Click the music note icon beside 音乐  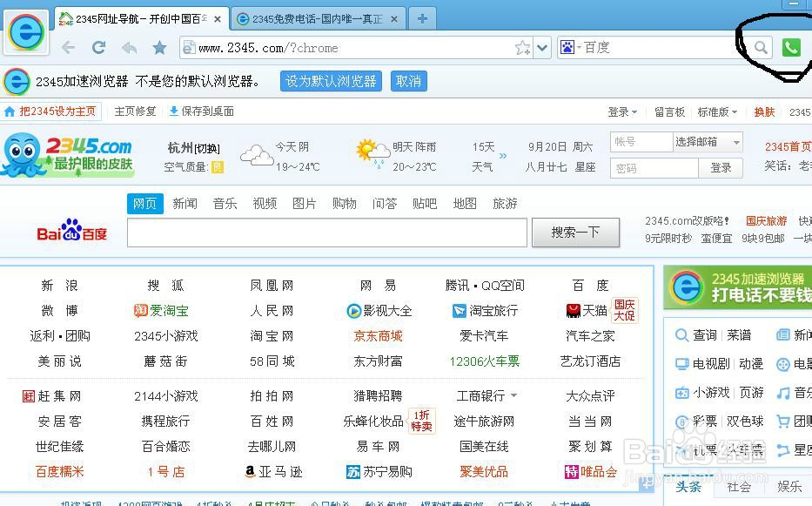coord(782,392)
